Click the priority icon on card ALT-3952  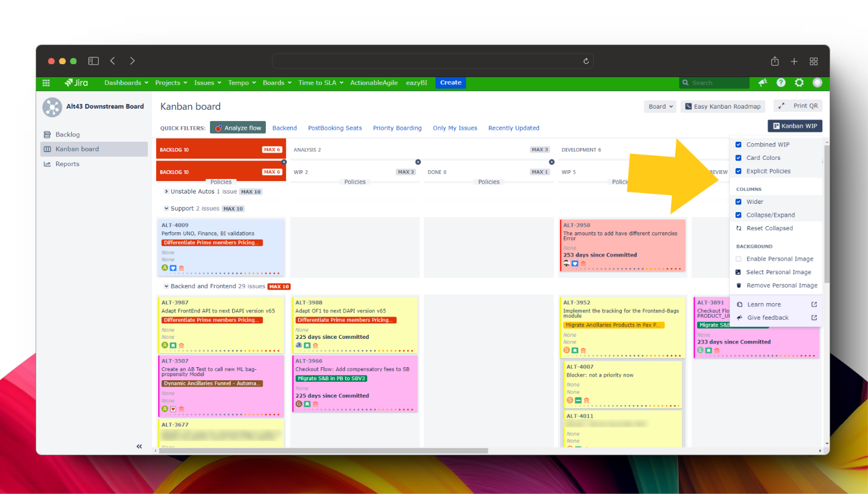[x=583, y=350]
